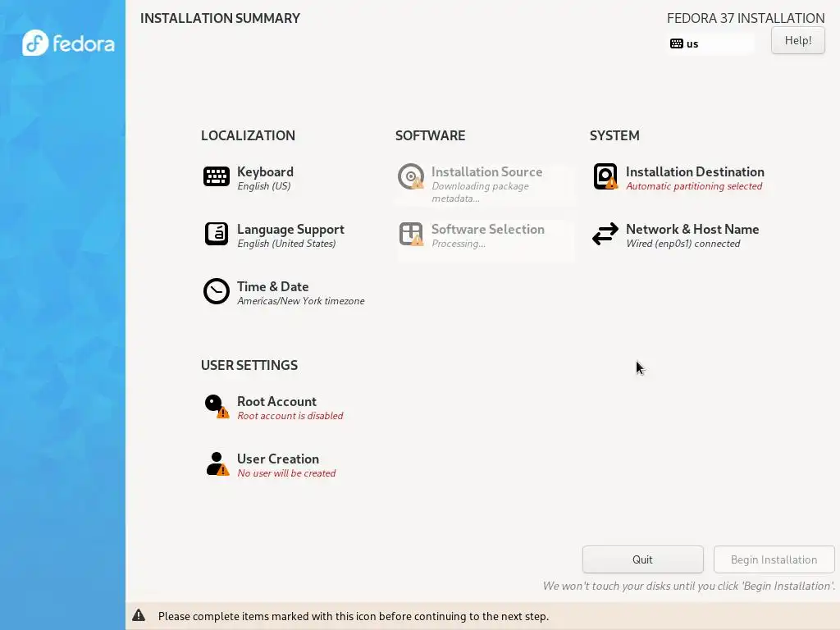The width and height of the screenshot is (840, 630).
Task: Select the Software Selection label
Action: click(488, 230)
